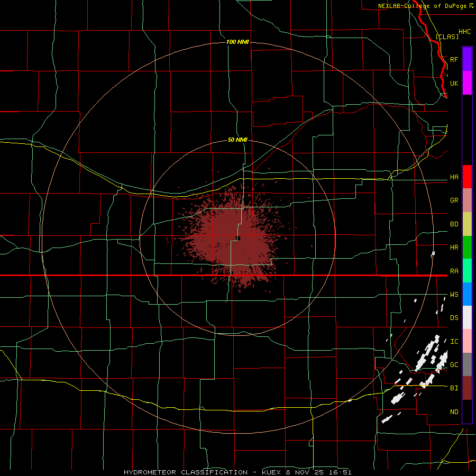Viewport: 476px width, 476px height.
Task: Click the 50 NMI range ring label
Action: tap(237, 140)
